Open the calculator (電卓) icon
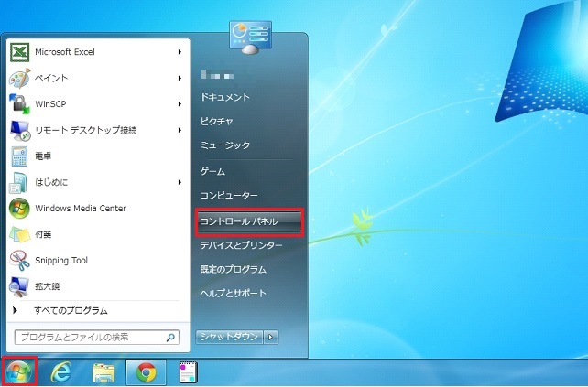This screenshot has height=387, width=588. (19, 156)
